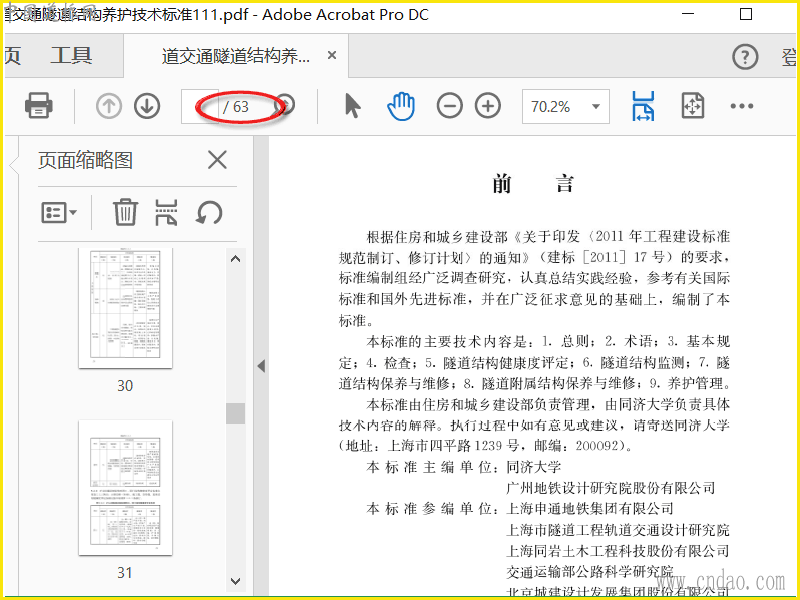
Task: Select the page 30 thumbnail
Action: 126,308
